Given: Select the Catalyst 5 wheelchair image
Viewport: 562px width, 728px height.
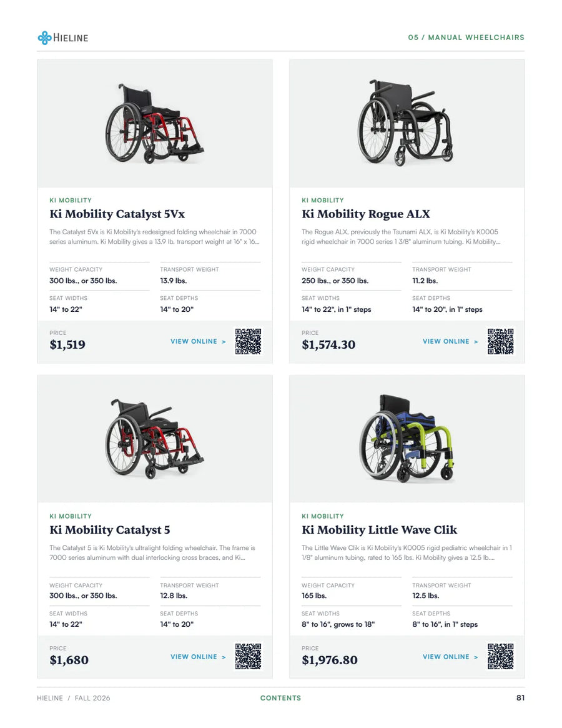Looking at the screenshot, I should [155, 439].
